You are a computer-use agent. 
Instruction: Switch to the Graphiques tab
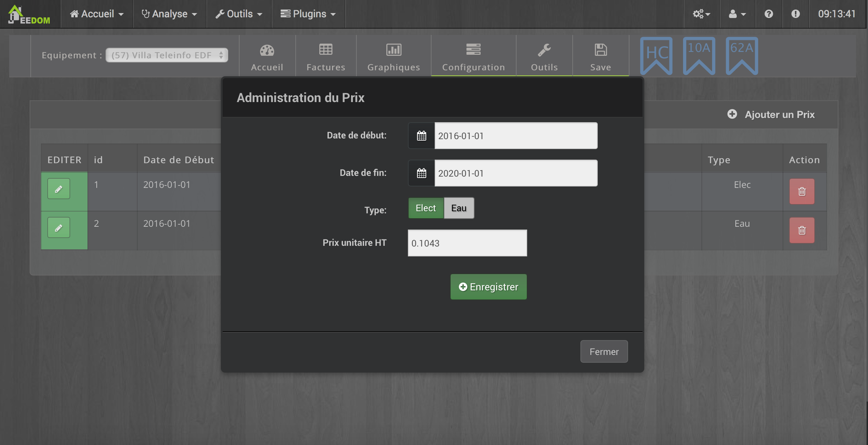(x=393, y=56)
